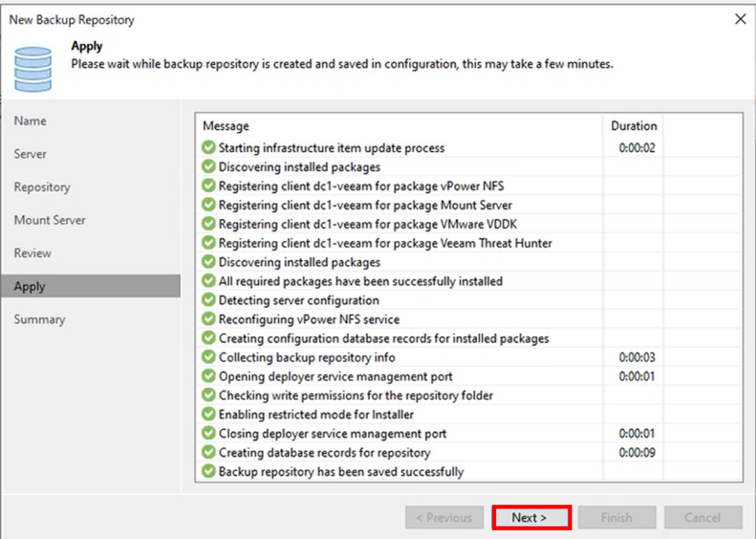Click check icon for Collecting backup repository info

[x=209, y=357]
